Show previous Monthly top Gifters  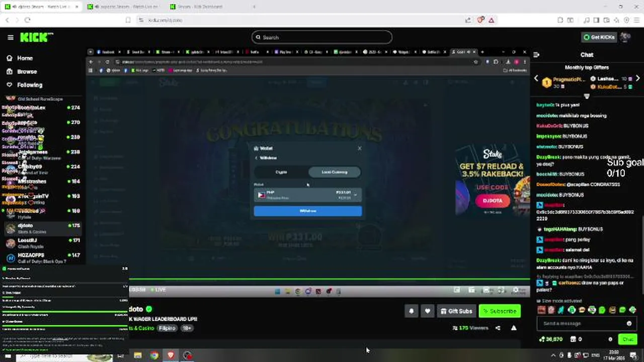coord(536,79)
